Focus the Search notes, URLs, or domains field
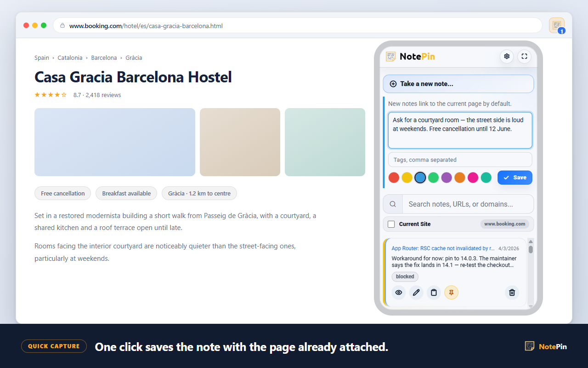588x368 pixels. (468, 204)
